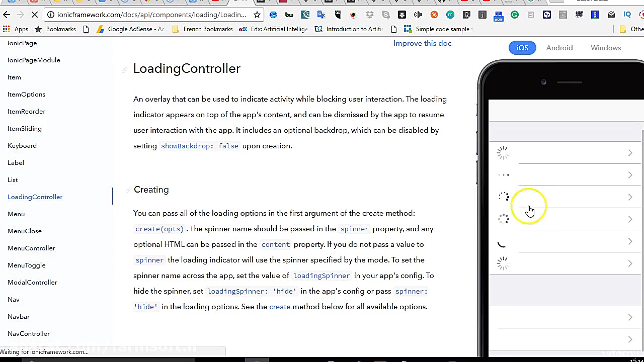Follow the 'create' method link
Screen dimensions: 644x362
(x=280, y=307)
